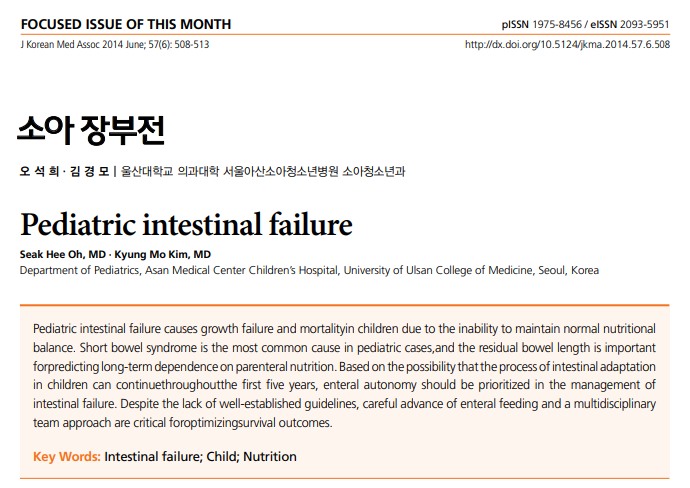Click the "FOCUSED ISSUE OF THIS MONTH" header
This screenshot has width=690, height=488.
click(x=125, y=24)
